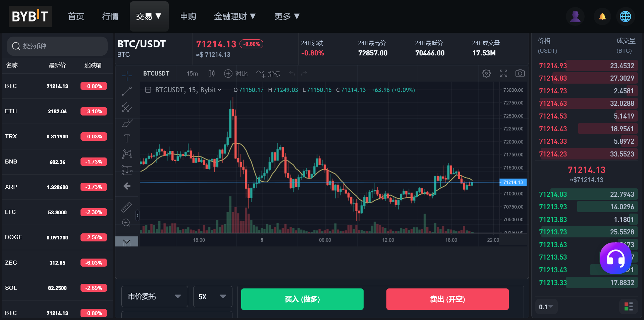Select the SOL row in coin list
This screenshot has height=320, width=644.
tap(57, 288)
